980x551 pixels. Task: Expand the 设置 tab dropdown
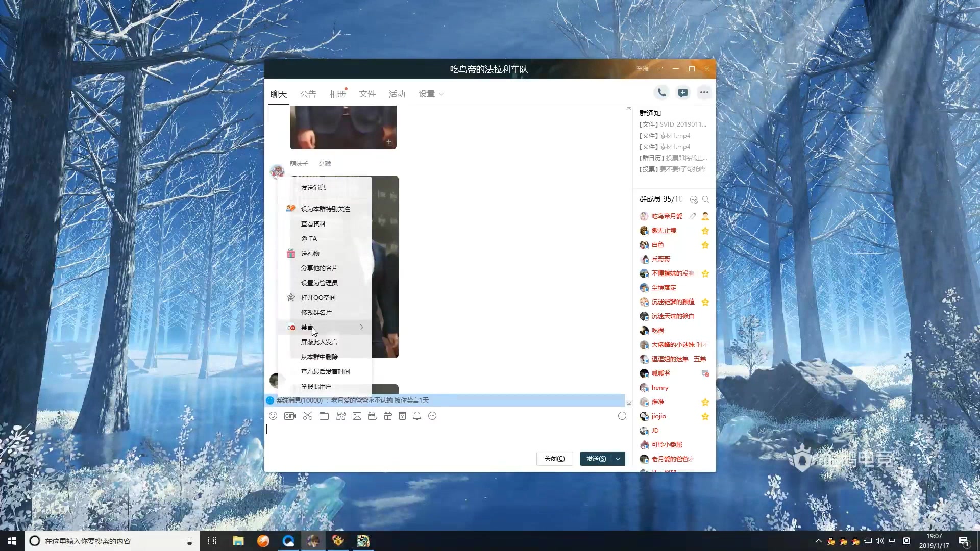442,94
